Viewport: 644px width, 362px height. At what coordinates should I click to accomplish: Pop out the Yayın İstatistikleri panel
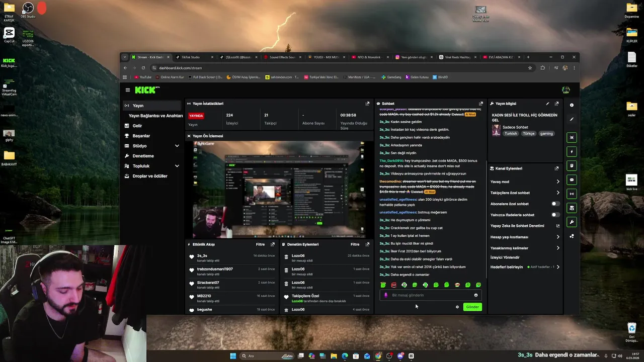click(x=367, y=104)
